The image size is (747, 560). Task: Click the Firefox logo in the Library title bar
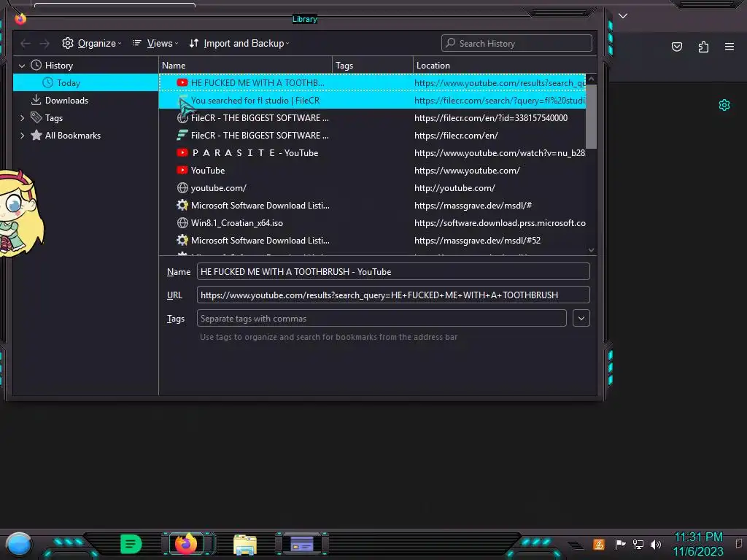point(20,18)
